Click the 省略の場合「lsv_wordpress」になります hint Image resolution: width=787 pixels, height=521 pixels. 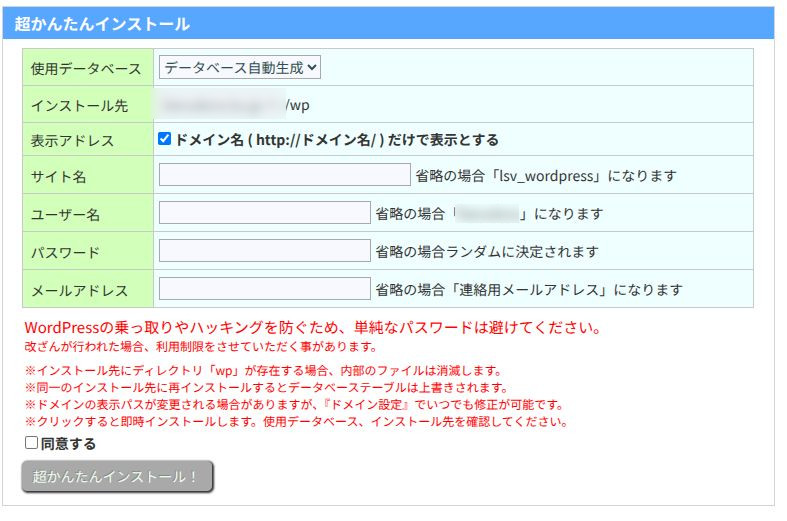[546, 176]
